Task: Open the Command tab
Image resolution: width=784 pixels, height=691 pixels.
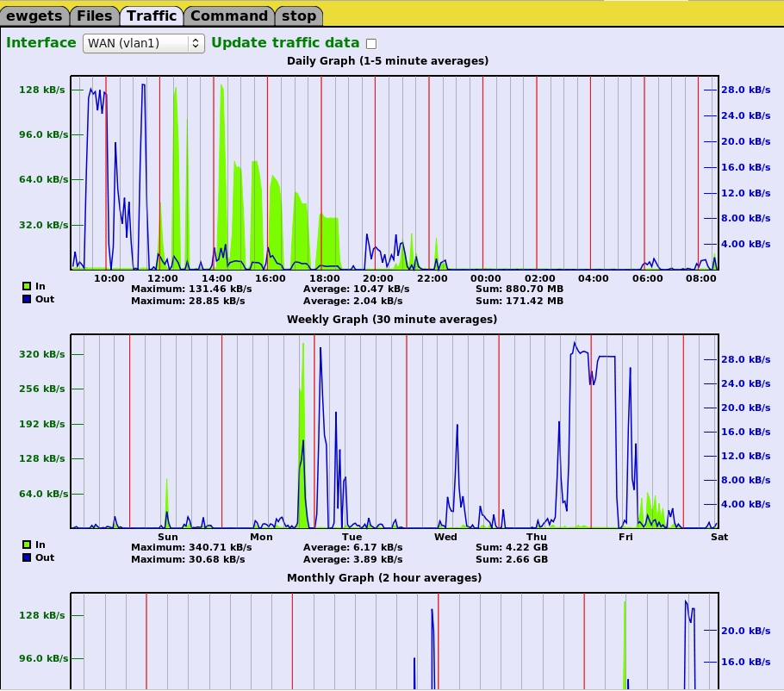Action: [228, 16]
